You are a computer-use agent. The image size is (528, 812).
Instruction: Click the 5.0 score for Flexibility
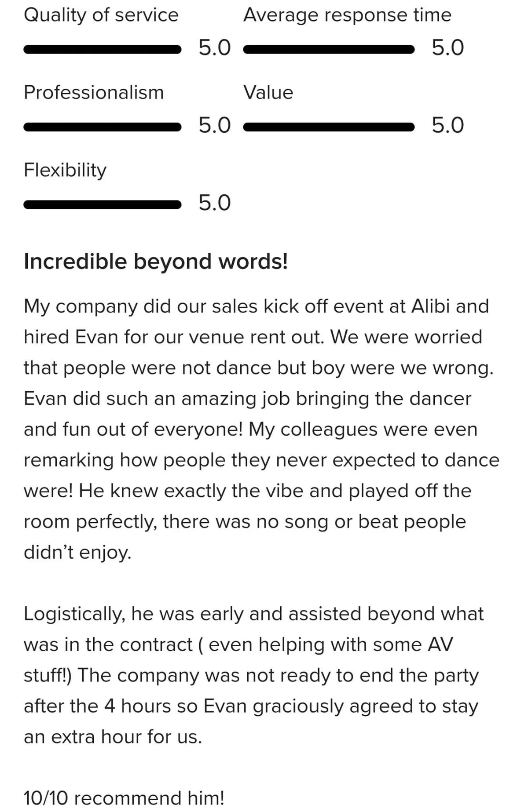click(x=214, y=203)
